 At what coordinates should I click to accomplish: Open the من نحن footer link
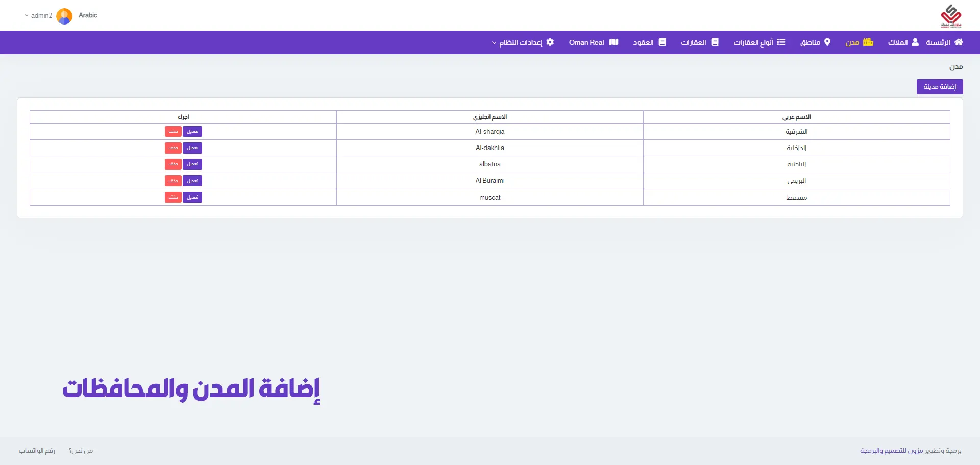(x=81, y=451)
